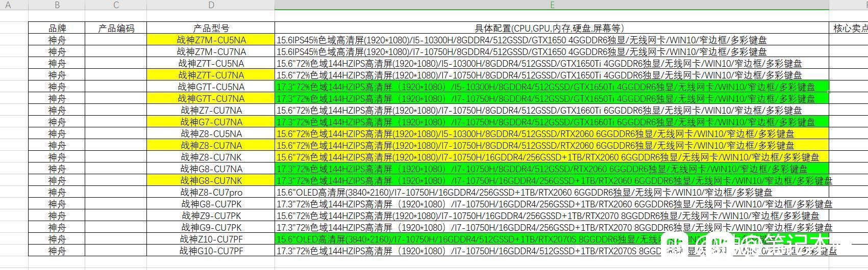Viewport: 868px width, 270px height.
Task: Click the OLED configuration cell for 战神Z8-CU7pro
Action: (x=552, y=192)
